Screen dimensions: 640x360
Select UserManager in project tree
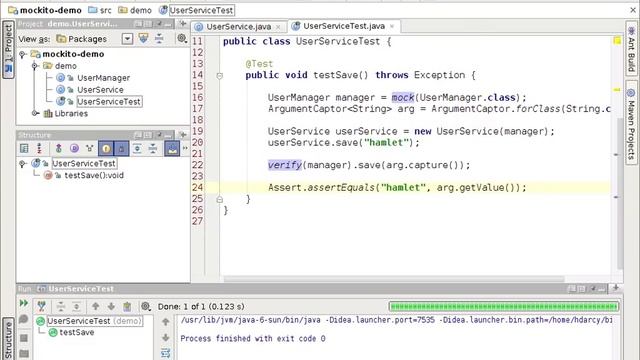[x=103, y=78]
